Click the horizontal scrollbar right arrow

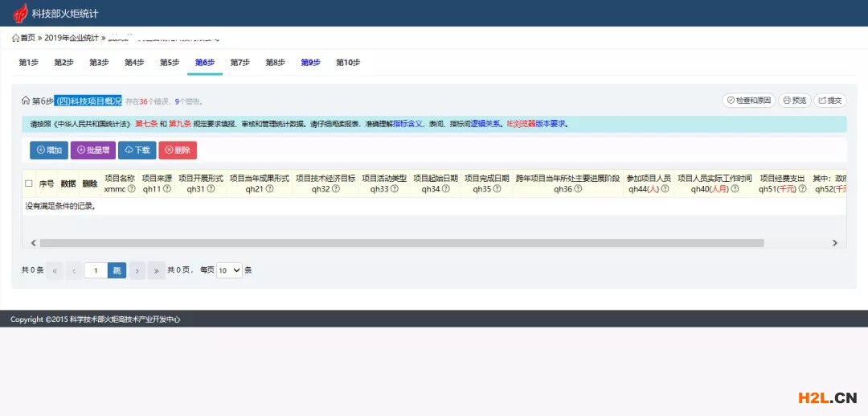[835, 243]
